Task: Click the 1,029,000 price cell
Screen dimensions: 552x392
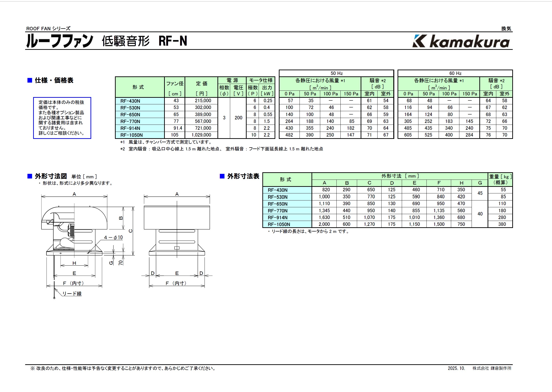Action: [201, 135]
